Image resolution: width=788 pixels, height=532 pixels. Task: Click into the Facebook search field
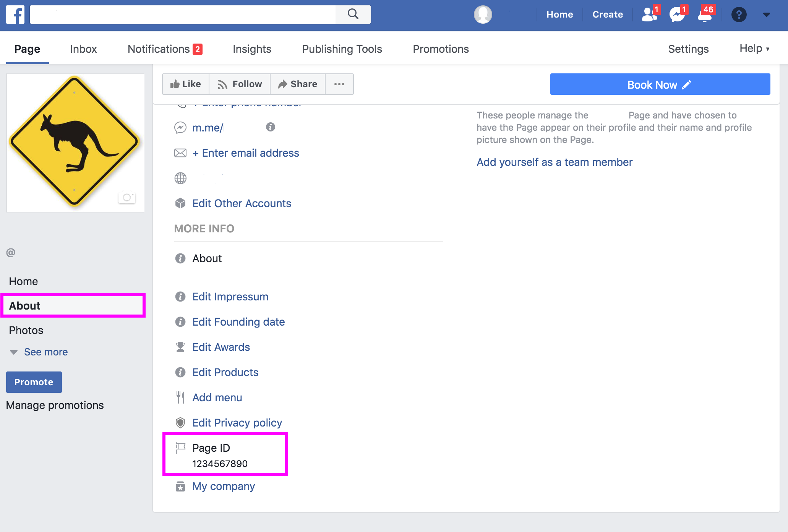point(183,15)
